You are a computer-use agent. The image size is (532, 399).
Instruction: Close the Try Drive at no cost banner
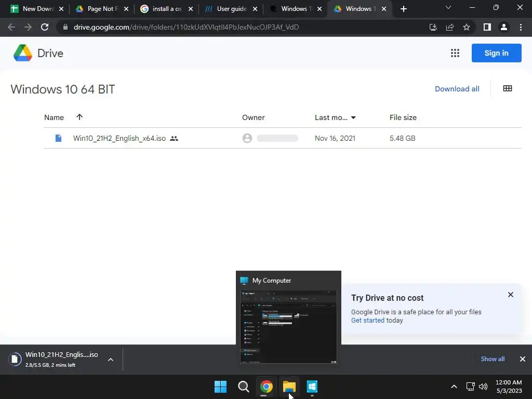pyautogui.click(x=511, y=295)
